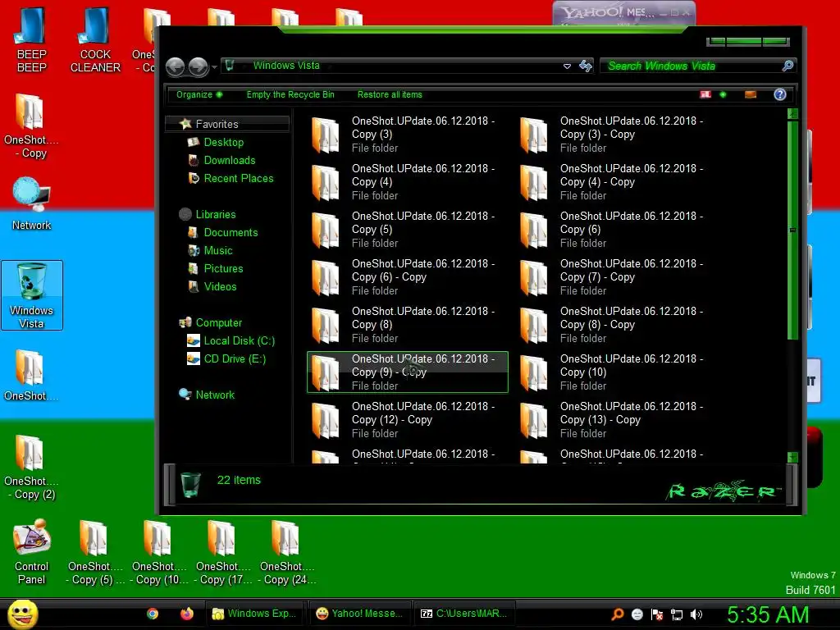
Task: Launch Firefox from the taskbar
Action: (186, 614)
